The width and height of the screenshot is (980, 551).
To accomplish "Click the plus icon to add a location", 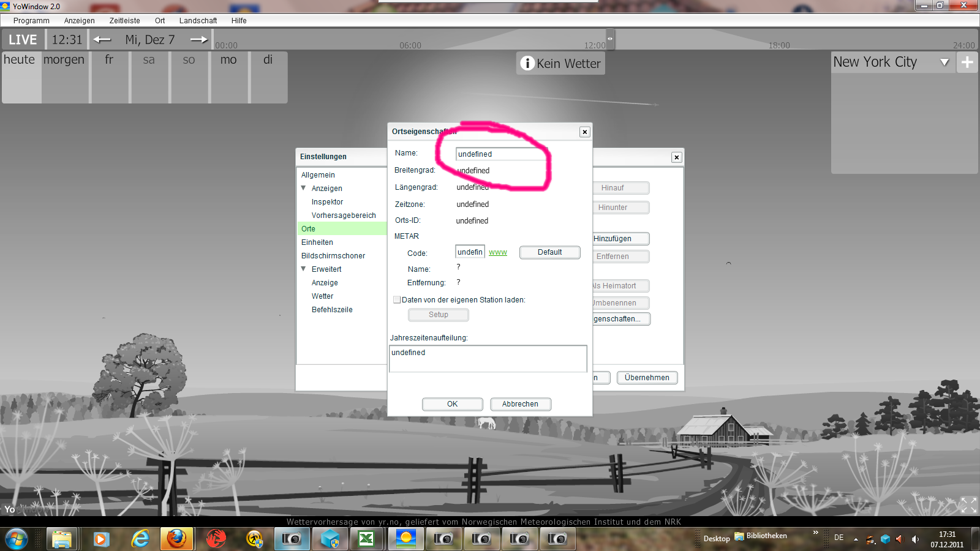I will (x=967, y=62).
